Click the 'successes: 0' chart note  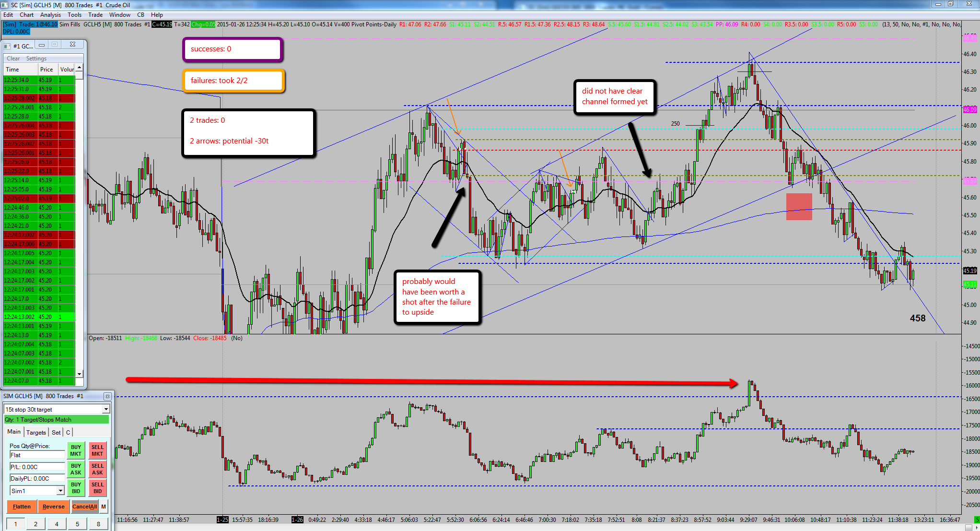point(233,49)
